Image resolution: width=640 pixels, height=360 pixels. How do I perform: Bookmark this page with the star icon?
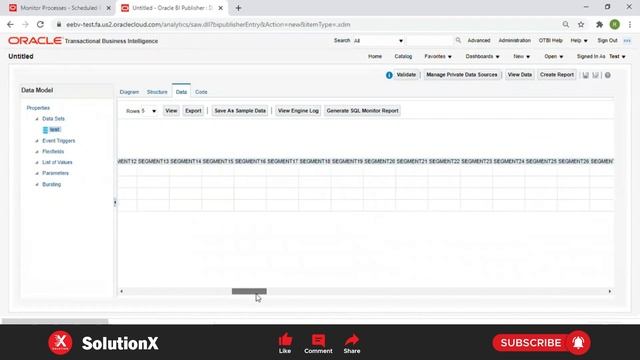tap(581, 24)
